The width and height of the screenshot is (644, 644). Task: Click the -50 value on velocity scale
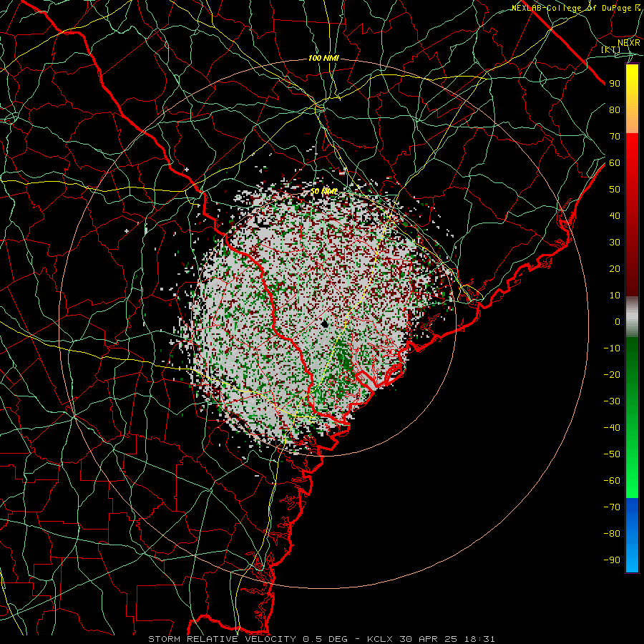pos(612,454)
